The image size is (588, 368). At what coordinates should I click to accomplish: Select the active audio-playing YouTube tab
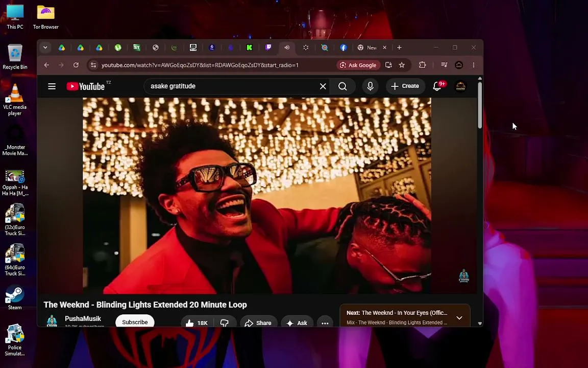287,48
